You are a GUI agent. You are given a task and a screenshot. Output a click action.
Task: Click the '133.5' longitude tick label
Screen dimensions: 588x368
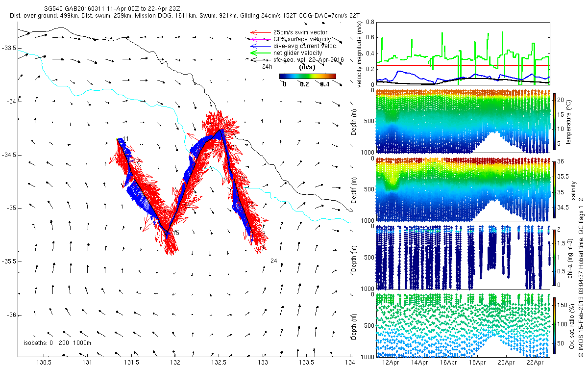click(x=307, y=363)
